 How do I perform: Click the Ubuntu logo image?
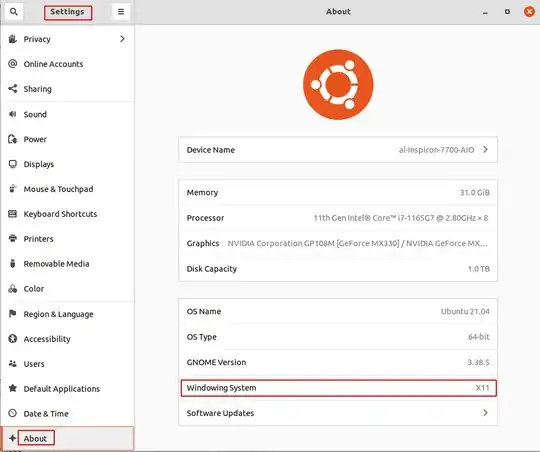click(x=338, y=84)
